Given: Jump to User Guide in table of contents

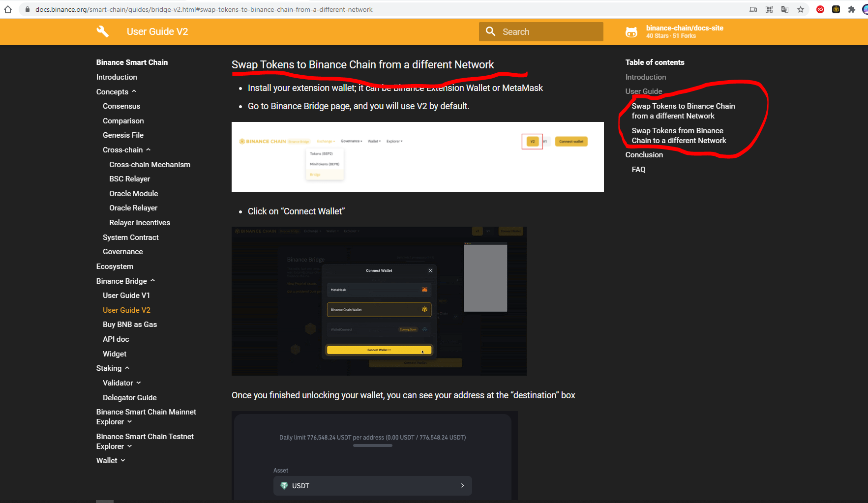Looking at the screenshot, I should (644, 91).
